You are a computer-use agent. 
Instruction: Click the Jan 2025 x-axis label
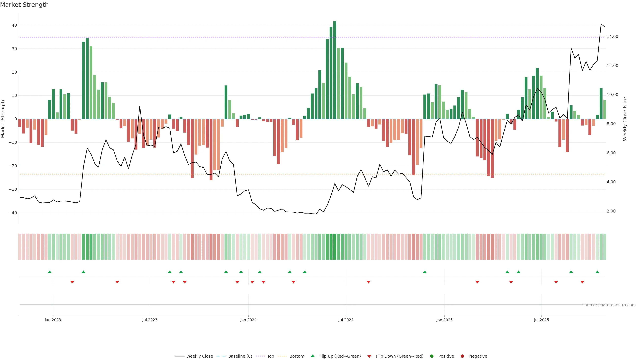tap(444, 320)
